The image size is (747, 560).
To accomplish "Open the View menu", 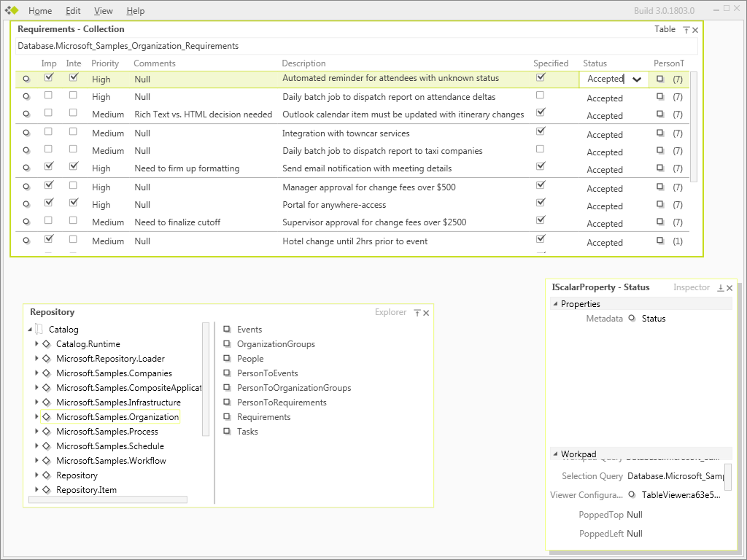I will point(104,10).
